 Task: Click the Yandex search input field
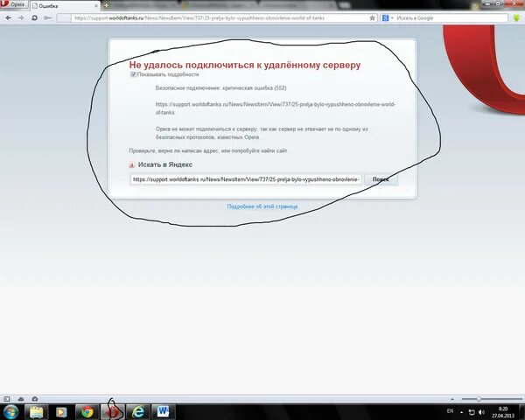[246, 179]
